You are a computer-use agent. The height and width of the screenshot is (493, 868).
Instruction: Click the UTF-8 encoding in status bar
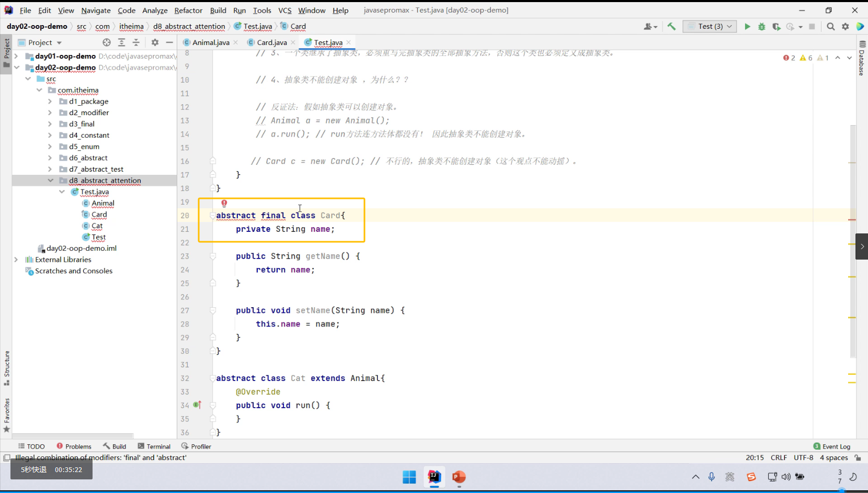[x=804, y=457]
